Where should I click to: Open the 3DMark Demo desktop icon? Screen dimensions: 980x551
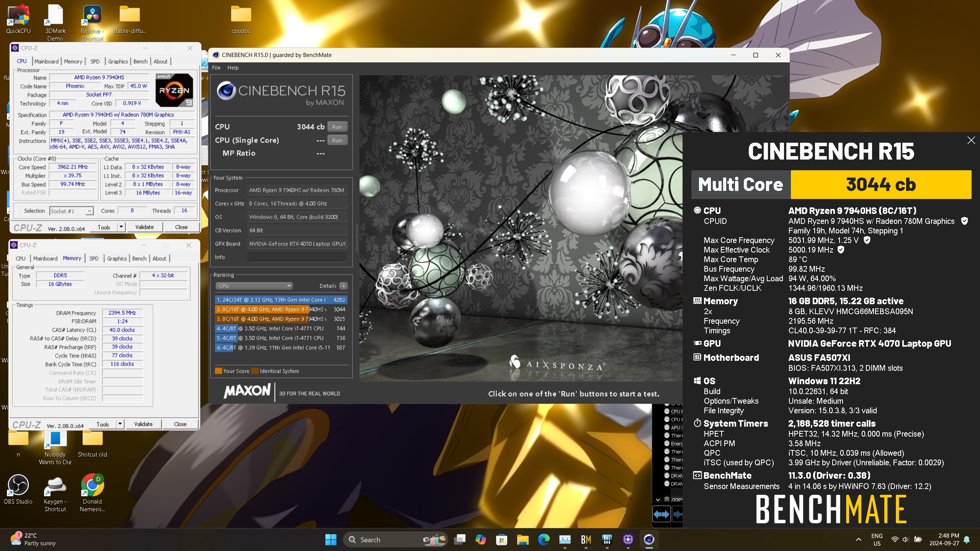[55, 23]
